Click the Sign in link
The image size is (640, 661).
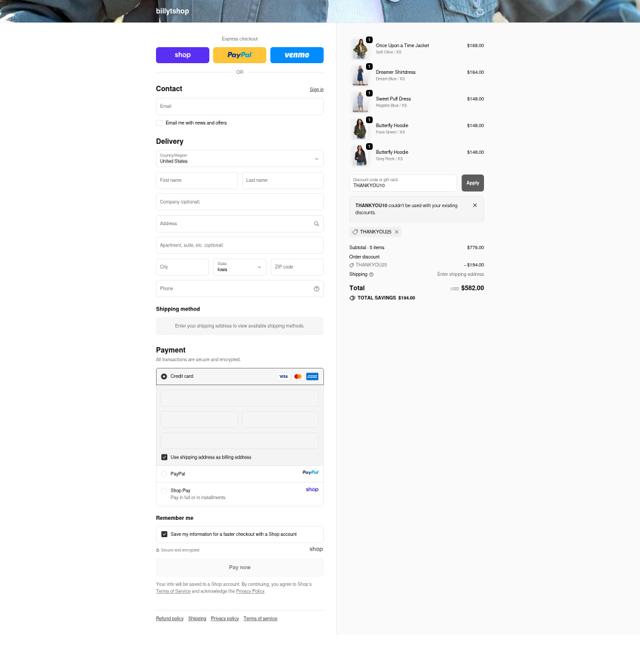(316, 89)
